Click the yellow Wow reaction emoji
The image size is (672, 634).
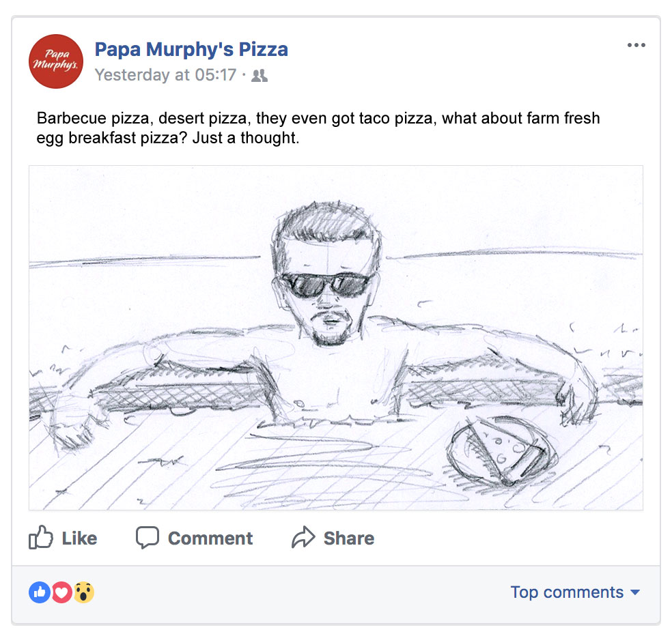pos(83,592)
